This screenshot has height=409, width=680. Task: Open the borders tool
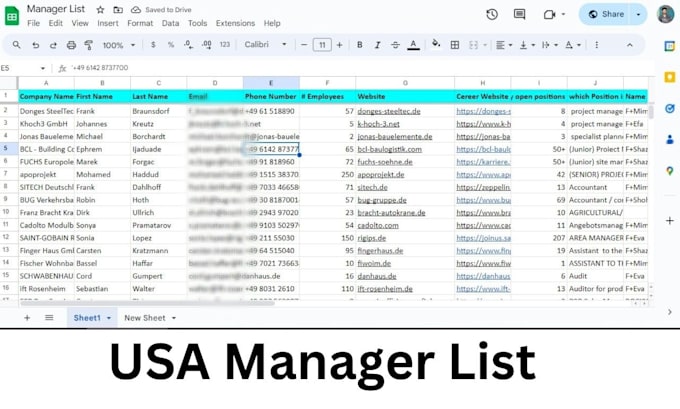click(x=454, y=45)
